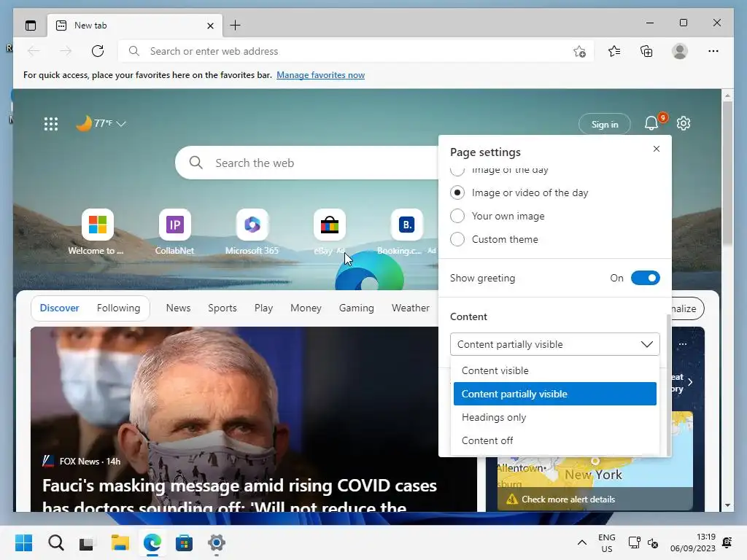
Task: Choose Content partially visible option
Action: pyautogui.click(x=554, y=394)
